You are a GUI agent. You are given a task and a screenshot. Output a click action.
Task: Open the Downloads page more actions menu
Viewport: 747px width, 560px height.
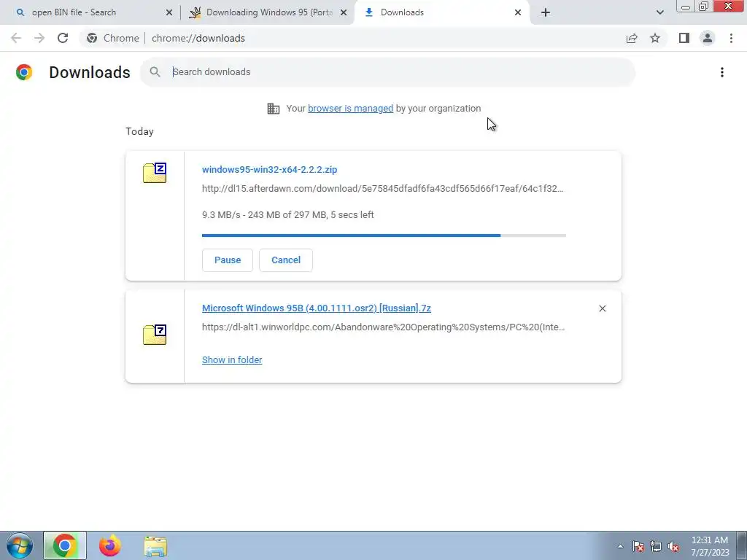coord(722,72)
